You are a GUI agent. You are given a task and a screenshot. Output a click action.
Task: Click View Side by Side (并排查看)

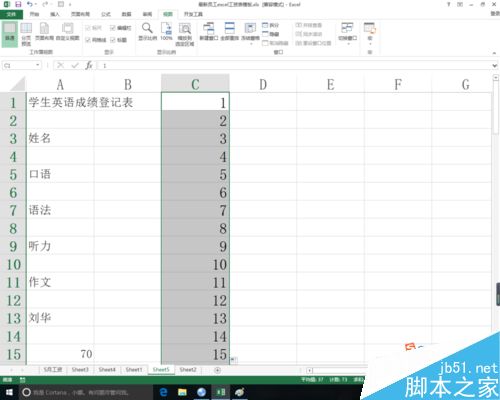point(309,25)
